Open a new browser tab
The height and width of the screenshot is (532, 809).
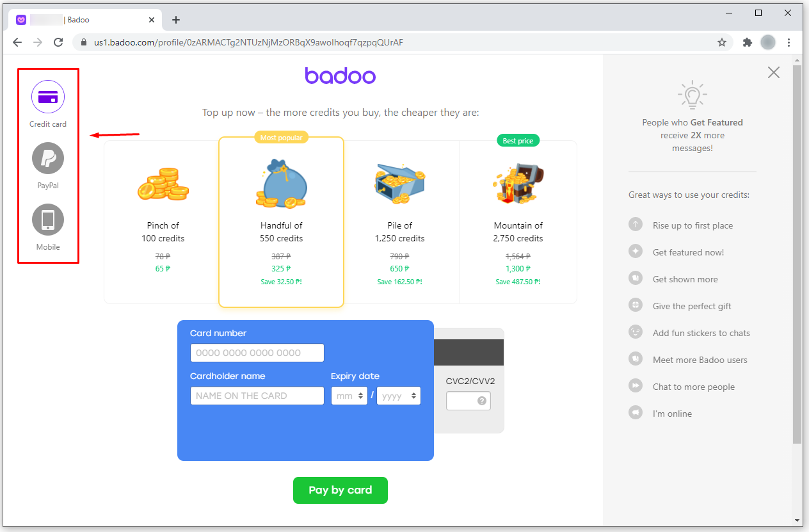pos(176,20)
